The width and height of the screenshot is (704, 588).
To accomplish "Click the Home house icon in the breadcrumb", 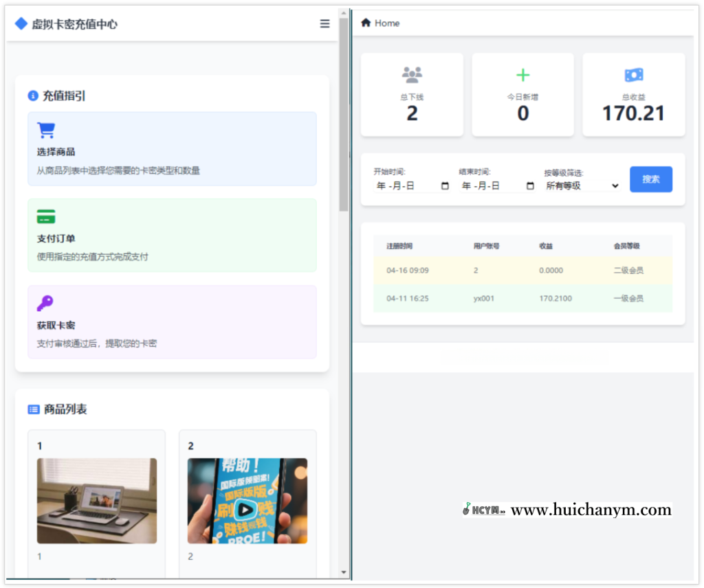I will pyautogui.click(x=365, y=22).
